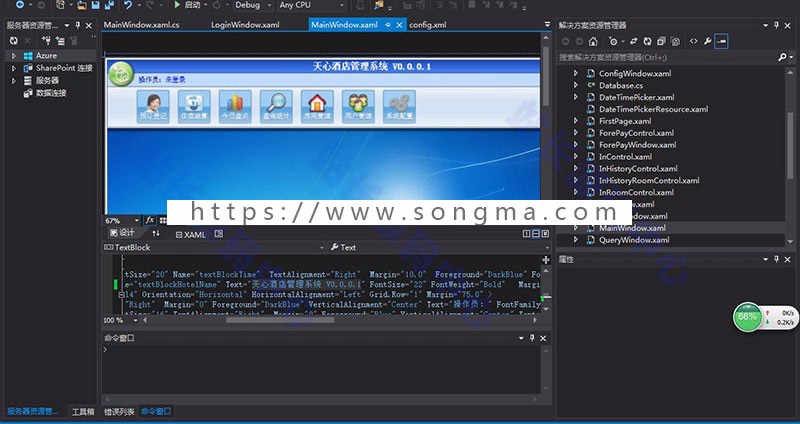The image size is (800, 424).
Task: Click the house room management icon in designer
Action: pos(317,107)
